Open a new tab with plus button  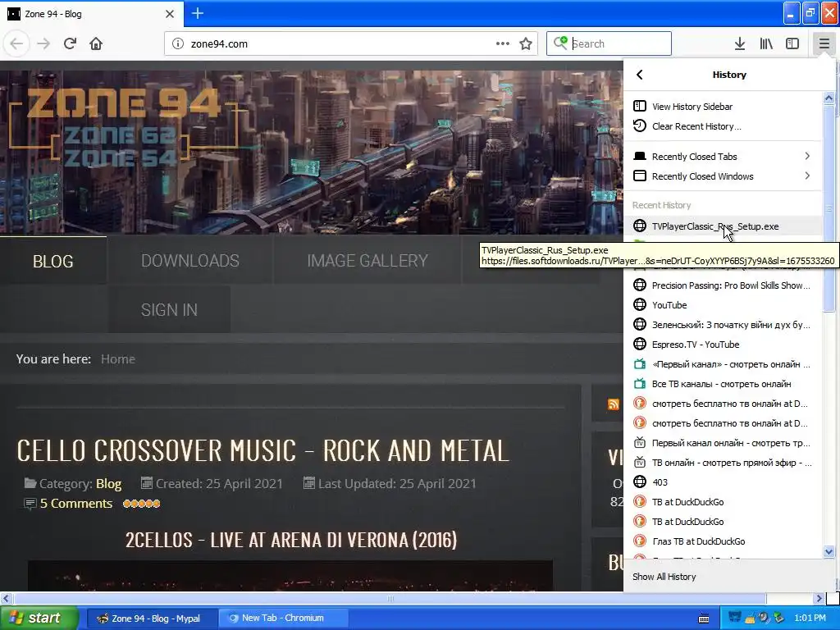click(197, 13)
